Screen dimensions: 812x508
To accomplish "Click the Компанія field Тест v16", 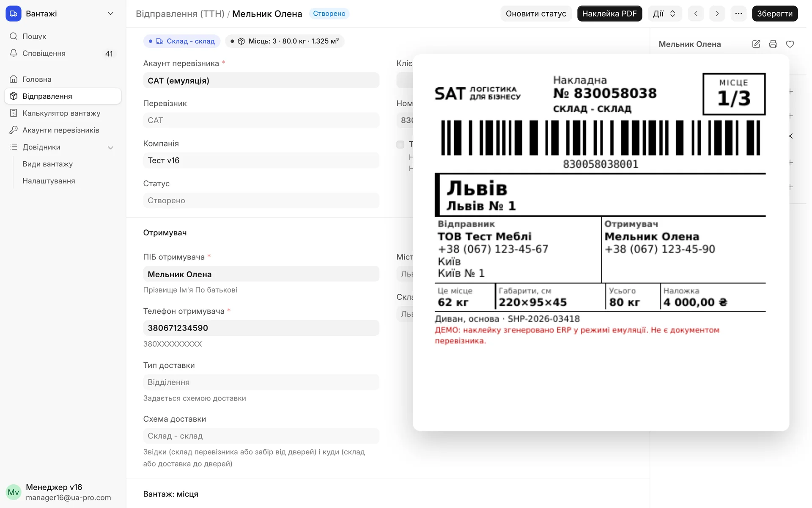I will point(261,160).
